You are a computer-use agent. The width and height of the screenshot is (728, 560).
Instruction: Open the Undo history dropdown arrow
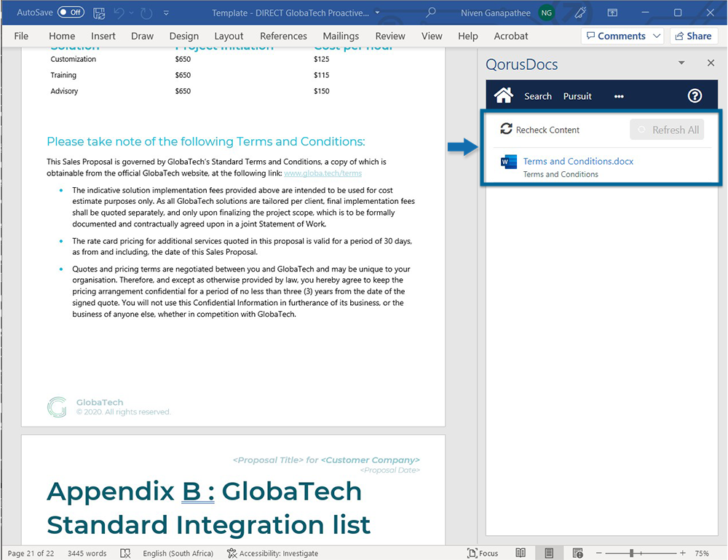coord(131,13)
